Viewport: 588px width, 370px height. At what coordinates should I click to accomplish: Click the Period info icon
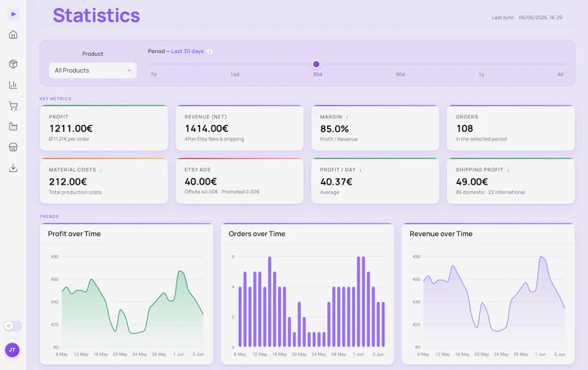pyautogui.click(x=210, y=51)
